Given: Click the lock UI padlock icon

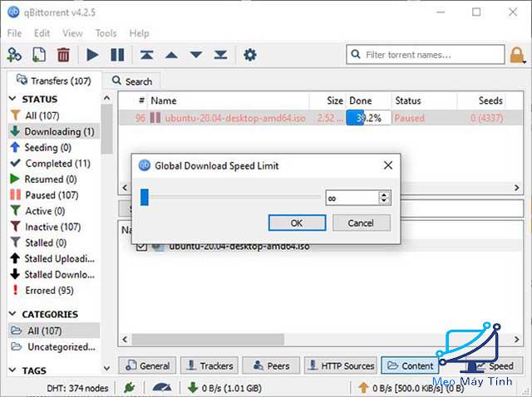Looking at the screenshot, I should pyautogui.click(x=517, y=55).
